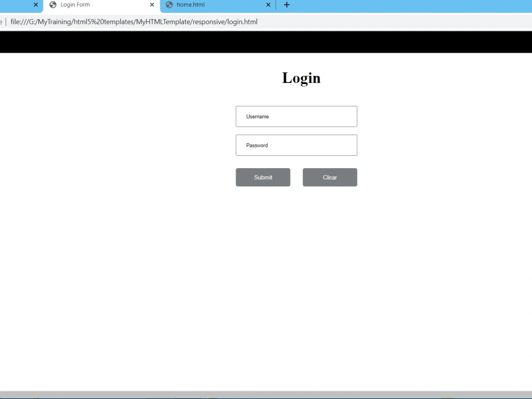Switch to the Login Form tab
Screen dimensions: 532x399
[101, 5]
